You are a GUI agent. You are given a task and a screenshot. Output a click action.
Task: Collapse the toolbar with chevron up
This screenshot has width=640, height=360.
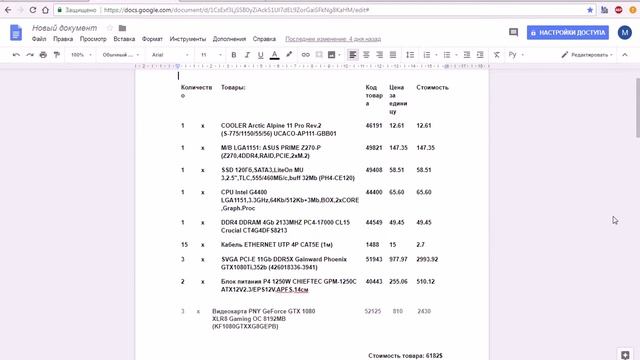[624, 55]
